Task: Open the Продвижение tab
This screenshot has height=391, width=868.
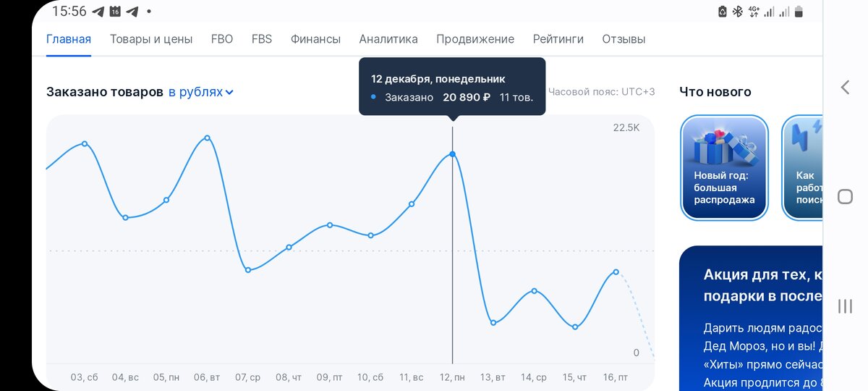Action: [475, 39]
